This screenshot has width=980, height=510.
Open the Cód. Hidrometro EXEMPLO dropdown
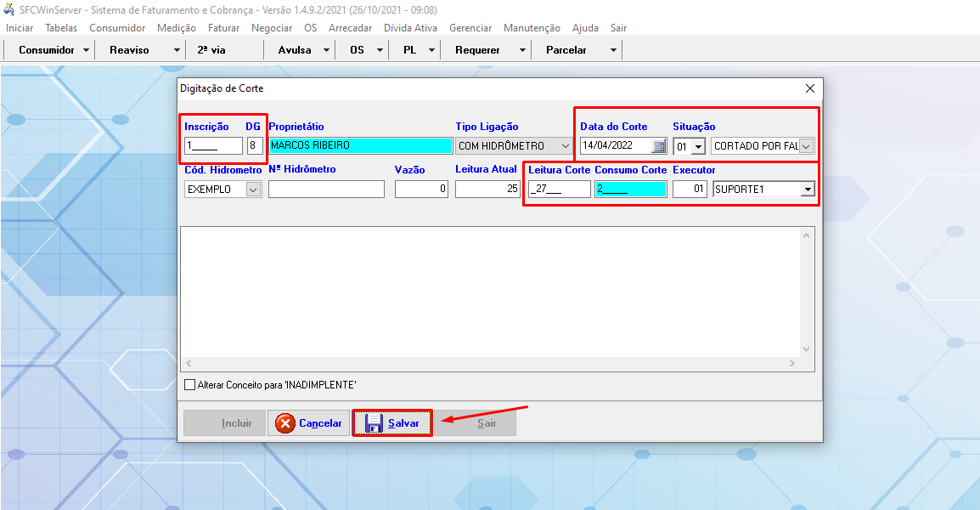pyautogui.click(x=253, y=190)
